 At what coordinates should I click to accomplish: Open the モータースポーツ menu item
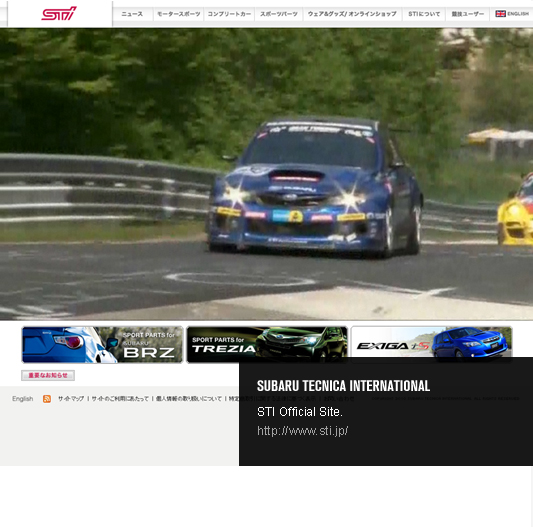click(x=178, y=14)
